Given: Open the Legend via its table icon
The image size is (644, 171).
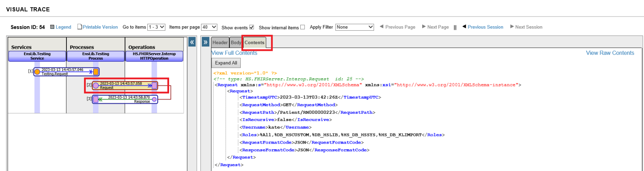Looking at the screenshot, I should pyautogui.click(x=52, y=27).
